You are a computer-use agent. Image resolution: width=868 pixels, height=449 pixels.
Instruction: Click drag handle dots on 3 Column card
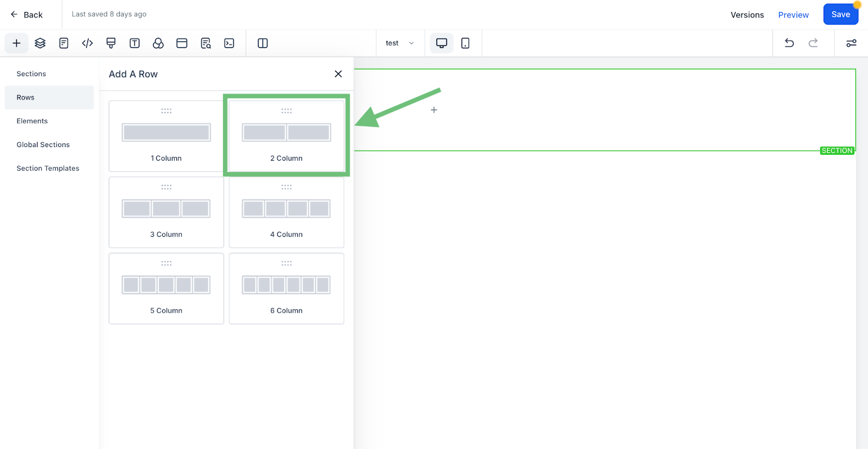[167, 187]
